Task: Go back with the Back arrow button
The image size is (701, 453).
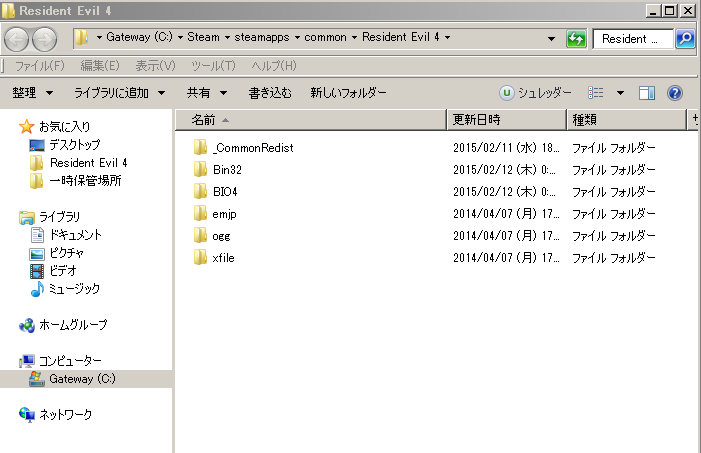Action: point(16,39)
